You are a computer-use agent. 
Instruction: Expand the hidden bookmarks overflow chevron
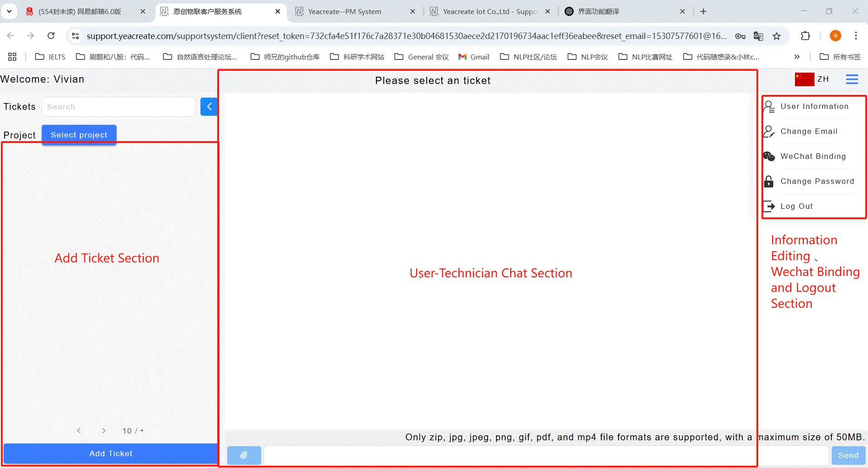[797, 57]
